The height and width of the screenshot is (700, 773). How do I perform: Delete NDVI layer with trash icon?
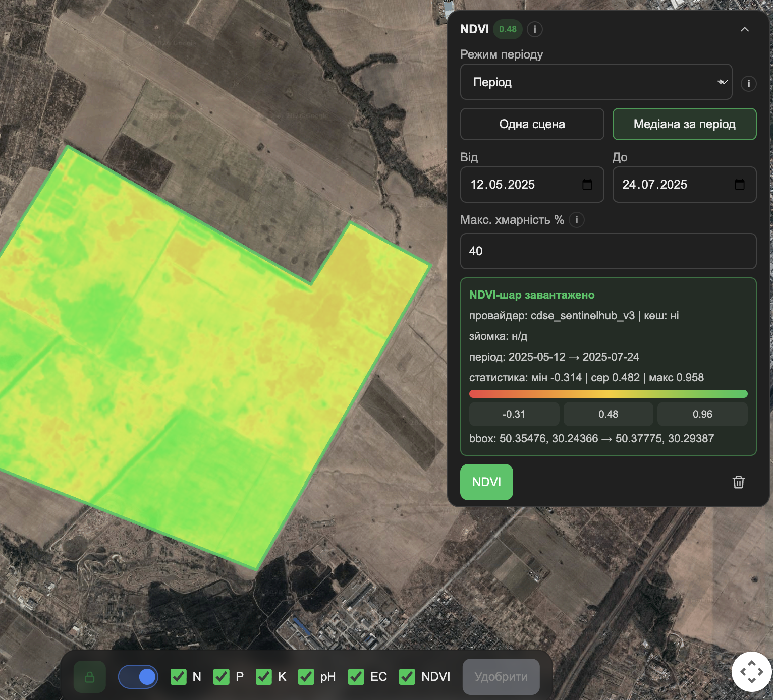pos(738,482)
